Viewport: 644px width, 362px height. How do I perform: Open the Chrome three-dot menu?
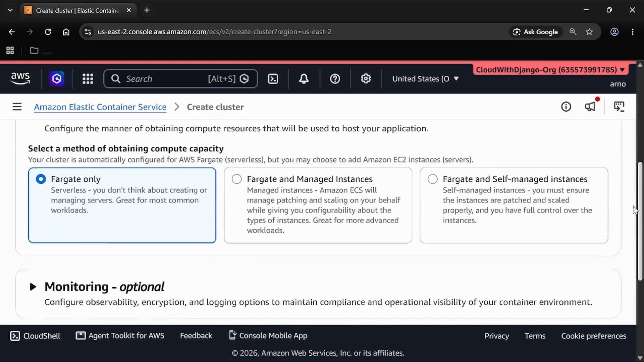coord(633,32)
